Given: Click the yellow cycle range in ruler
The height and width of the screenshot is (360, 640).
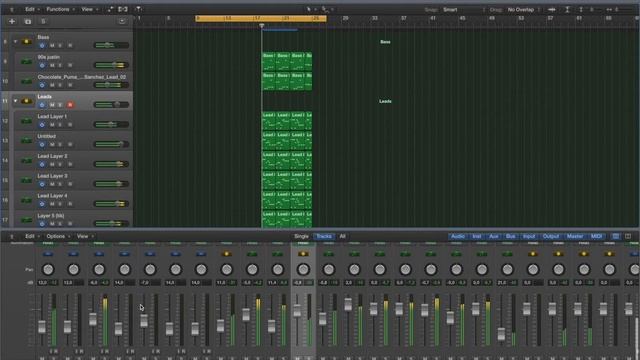Looking at the screenshot, I should 261,18.
